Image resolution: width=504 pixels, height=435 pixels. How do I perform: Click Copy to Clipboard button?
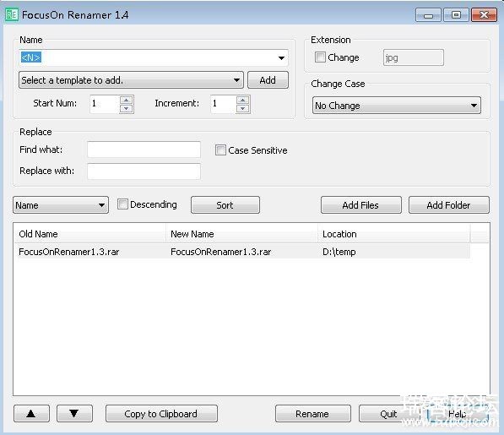161,413
